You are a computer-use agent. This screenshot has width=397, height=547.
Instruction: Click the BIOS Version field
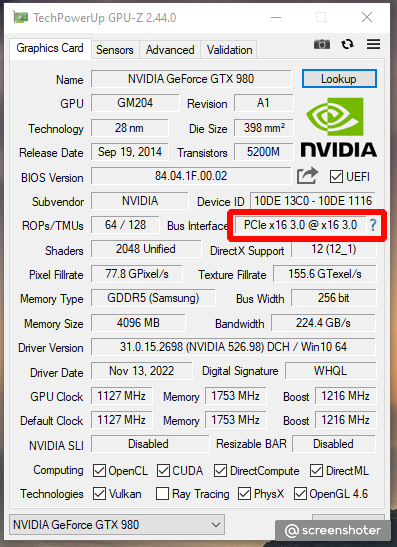[191, 176]
